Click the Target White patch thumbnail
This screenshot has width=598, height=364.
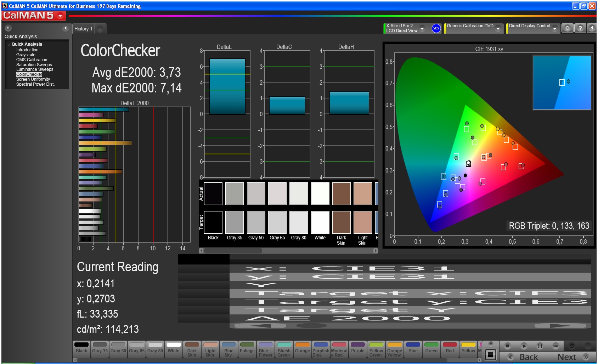pyautogui.click(x=320, y=222)
